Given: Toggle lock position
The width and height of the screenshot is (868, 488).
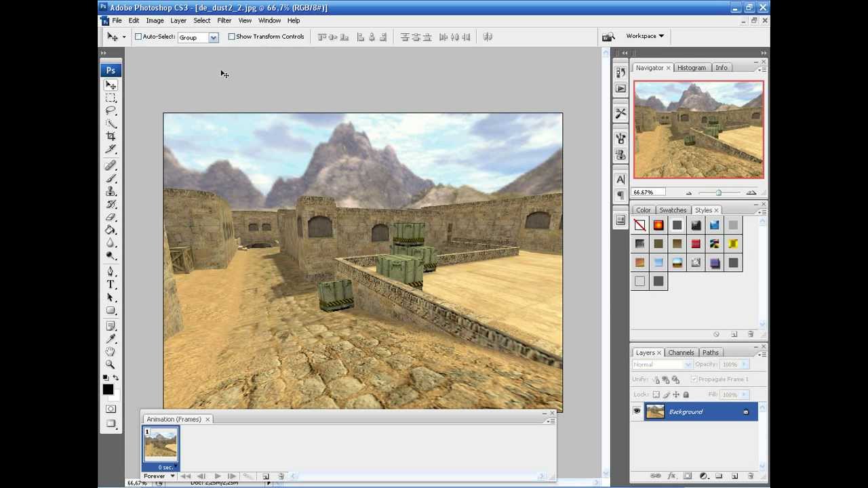Looking at the screenshot, I should click(x=676, y=394).
